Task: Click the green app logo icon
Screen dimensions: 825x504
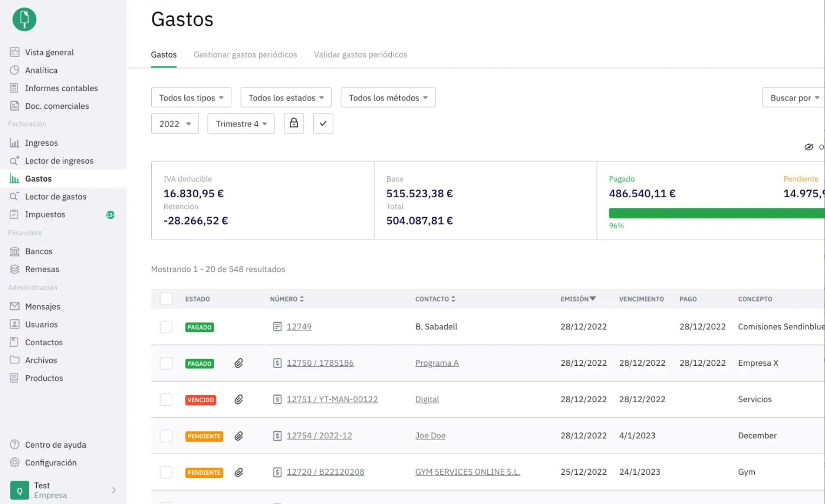Action: [x=24, y=19]
